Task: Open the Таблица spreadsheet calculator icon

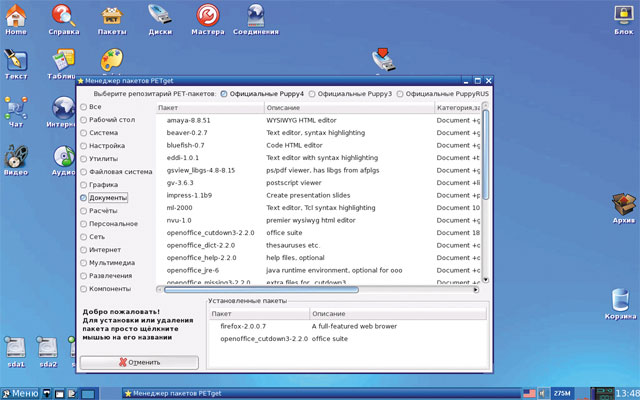Action: point(64,60)
